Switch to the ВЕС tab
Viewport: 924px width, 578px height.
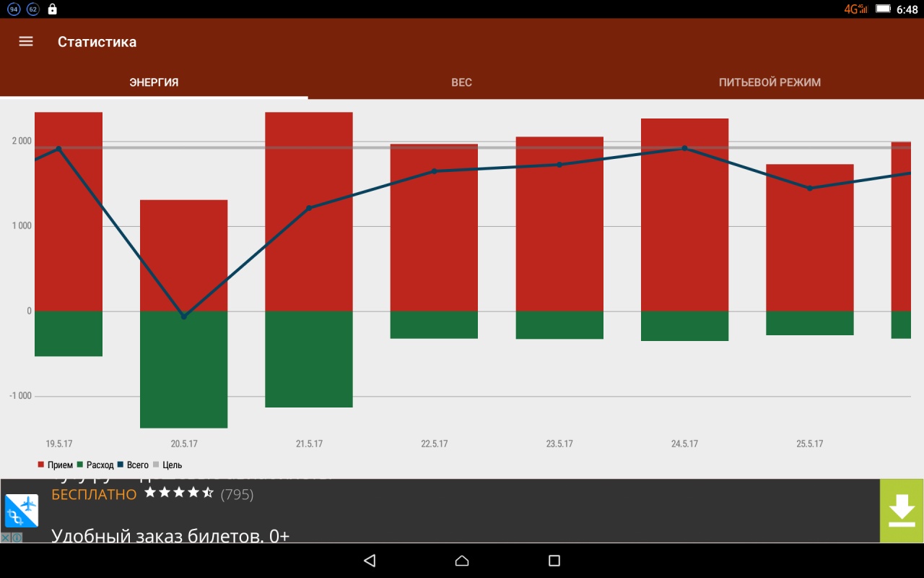click(461, 82)
